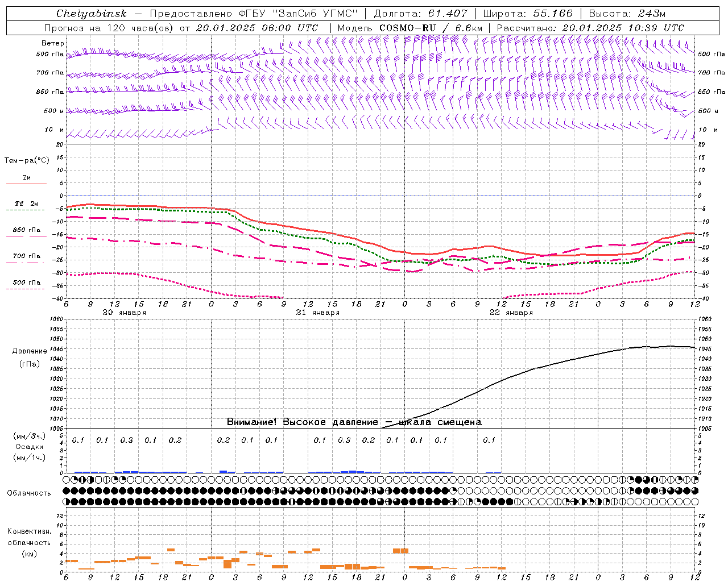
Task: Click the model name "COSMO-RU / 6.6км"
Action: point(431,28)
